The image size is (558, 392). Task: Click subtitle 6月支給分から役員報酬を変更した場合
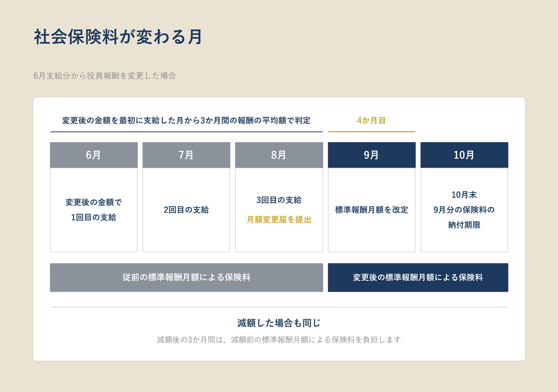pos(105,76)
